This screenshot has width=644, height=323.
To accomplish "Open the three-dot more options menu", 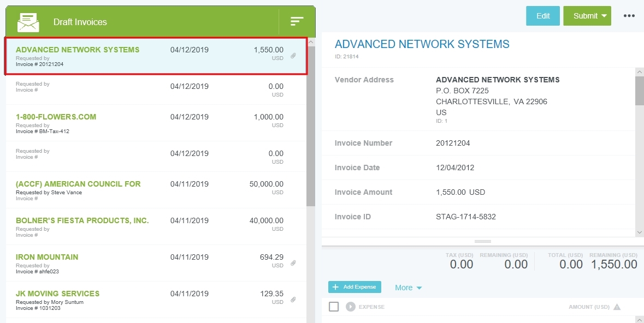I will [629, 16].
